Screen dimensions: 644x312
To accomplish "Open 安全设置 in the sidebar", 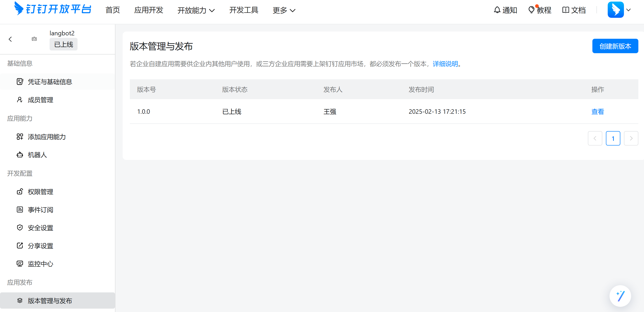I will pos(40,228).
